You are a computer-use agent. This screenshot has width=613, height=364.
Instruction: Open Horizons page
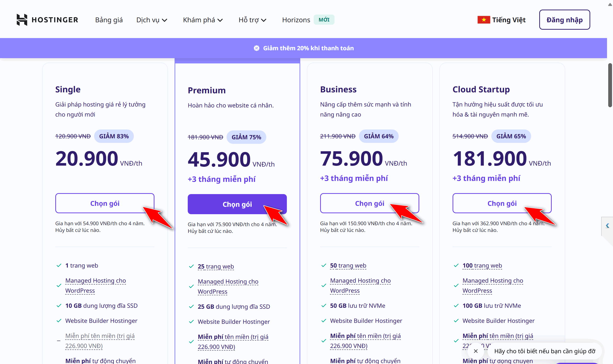(296, 20)
